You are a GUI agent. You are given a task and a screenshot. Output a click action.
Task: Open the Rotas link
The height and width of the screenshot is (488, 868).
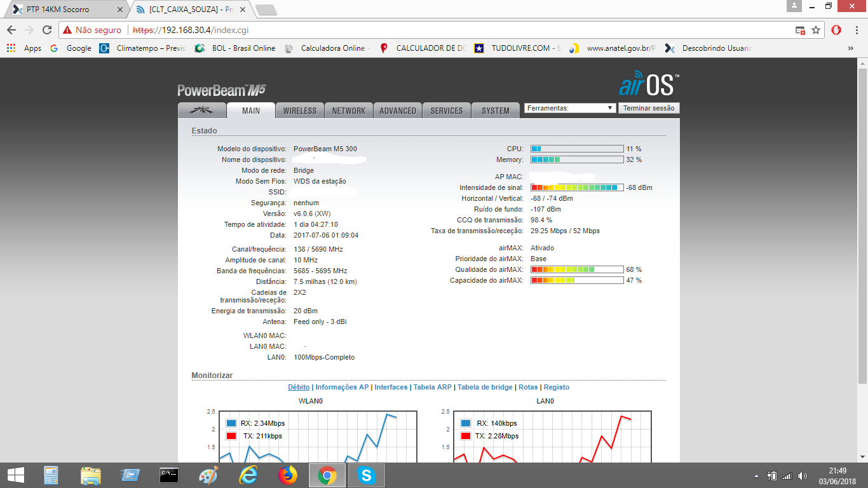(528, 387)
